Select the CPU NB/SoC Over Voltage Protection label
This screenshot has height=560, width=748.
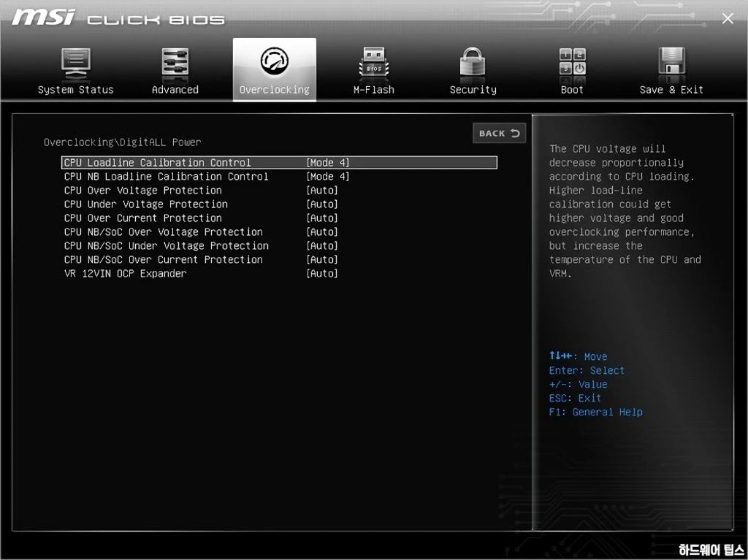[x=163, y=232]
